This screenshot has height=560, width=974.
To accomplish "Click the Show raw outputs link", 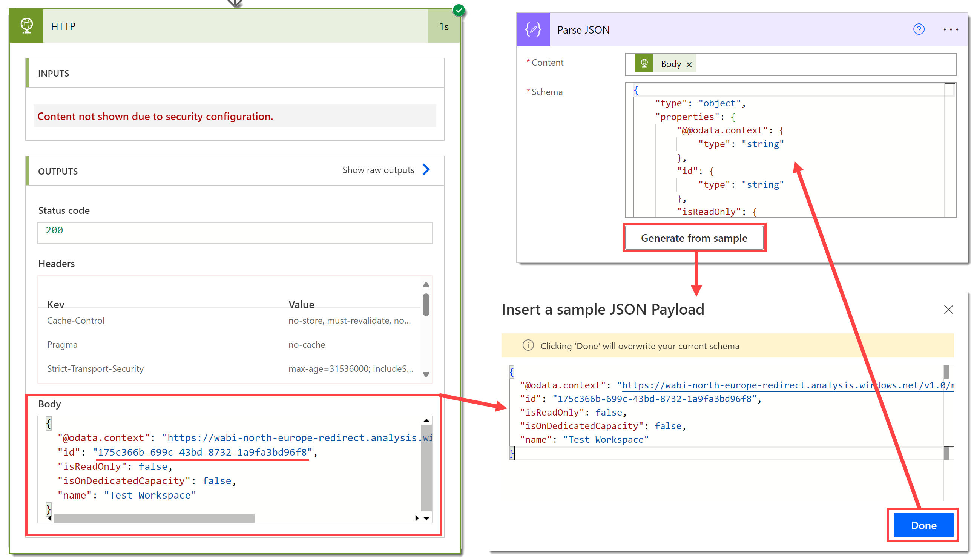I will 378,170.
